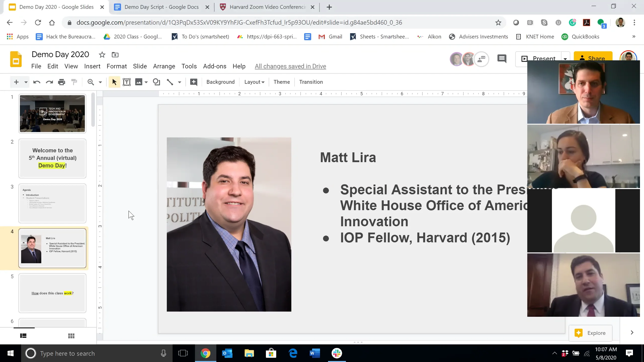Viewport: 644px width, 362px height.
Task: Open the File menu
Action: (36, 66)
